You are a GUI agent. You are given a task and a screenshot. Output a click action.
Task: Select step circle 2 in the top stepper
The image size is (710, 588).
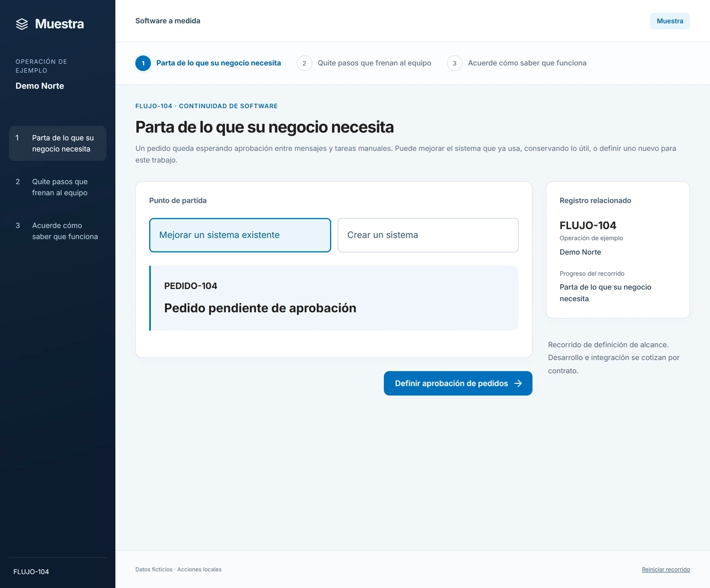pos(304,63)
